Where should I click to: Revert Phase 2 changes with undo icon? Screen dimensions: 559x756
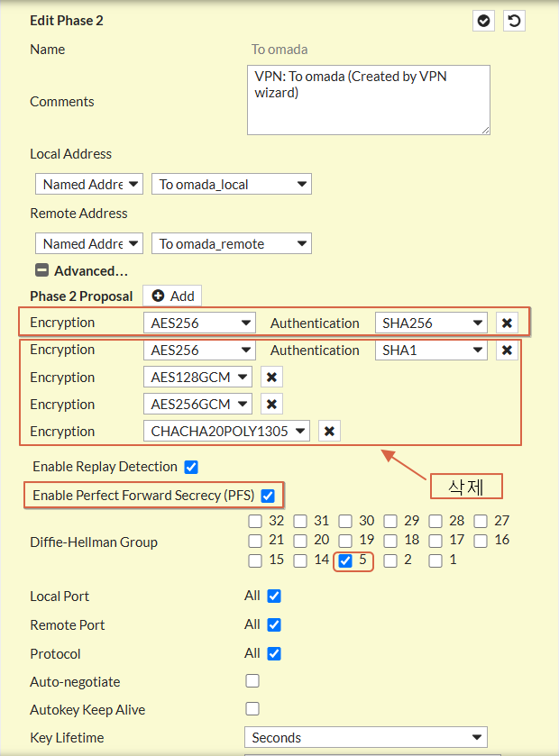514,21
